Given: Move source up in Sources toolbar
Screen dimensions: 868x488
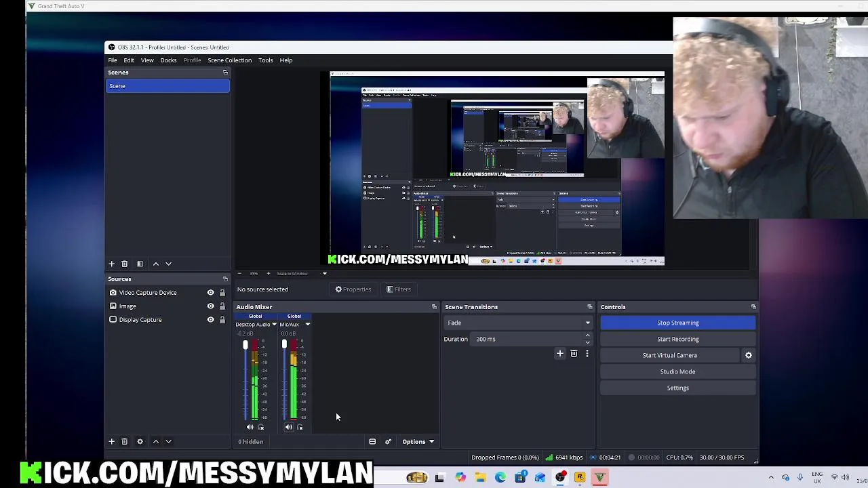Looking at the screenshot, I should pos(155,441).
